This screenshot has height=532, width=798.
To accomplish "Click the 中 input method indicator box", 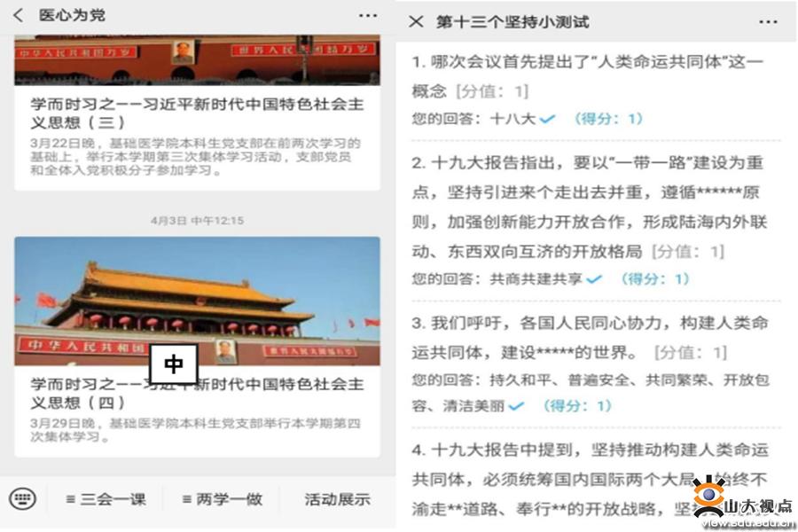I will point(173,364).
